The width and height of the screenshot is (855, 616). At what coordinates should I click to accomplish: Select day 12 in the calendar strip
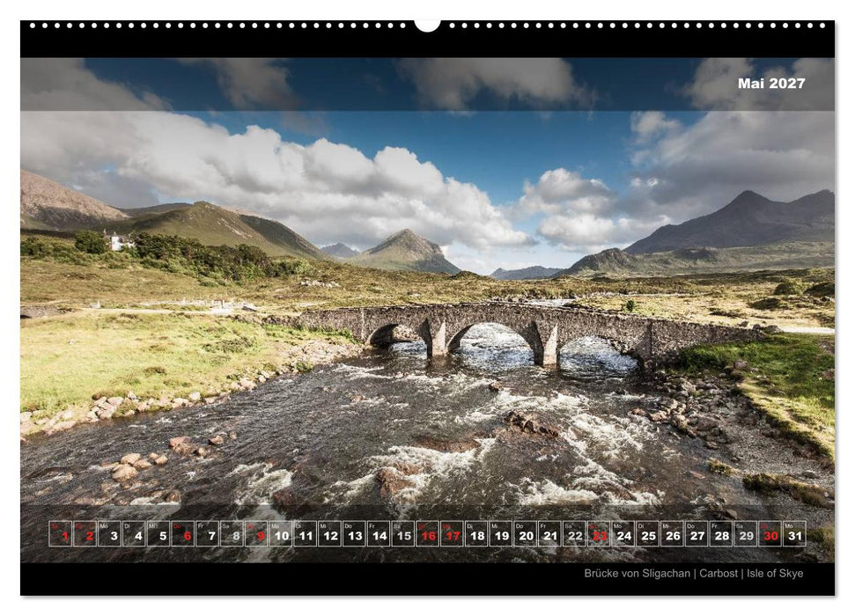tap(330, 533)
